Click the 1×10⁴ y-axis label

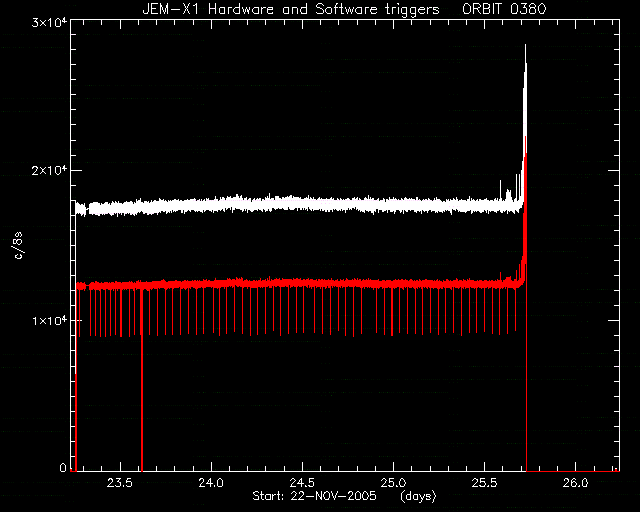pyautogui.click(x=49, y=320)
